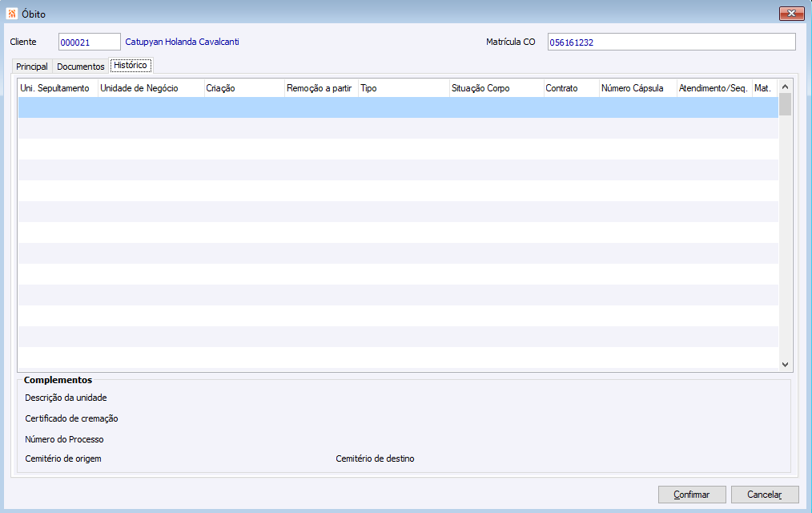Click the Situação Corpo column header
Image resolution: width=812 pixels, height=513 pixels.
(x=496, y=88)
